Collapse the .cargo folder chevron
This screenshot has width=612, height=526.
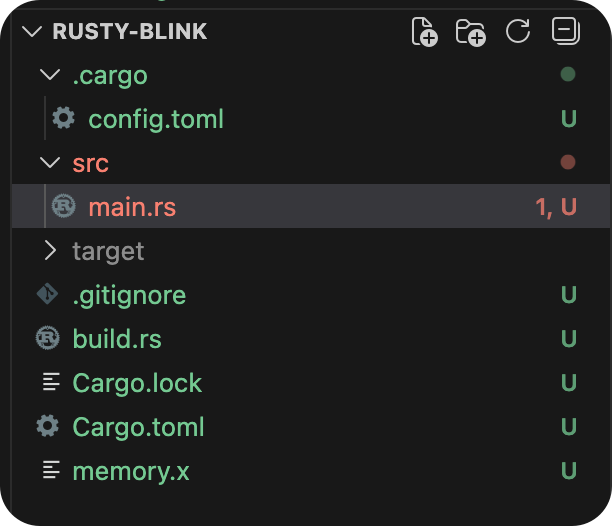pos(48,75)
